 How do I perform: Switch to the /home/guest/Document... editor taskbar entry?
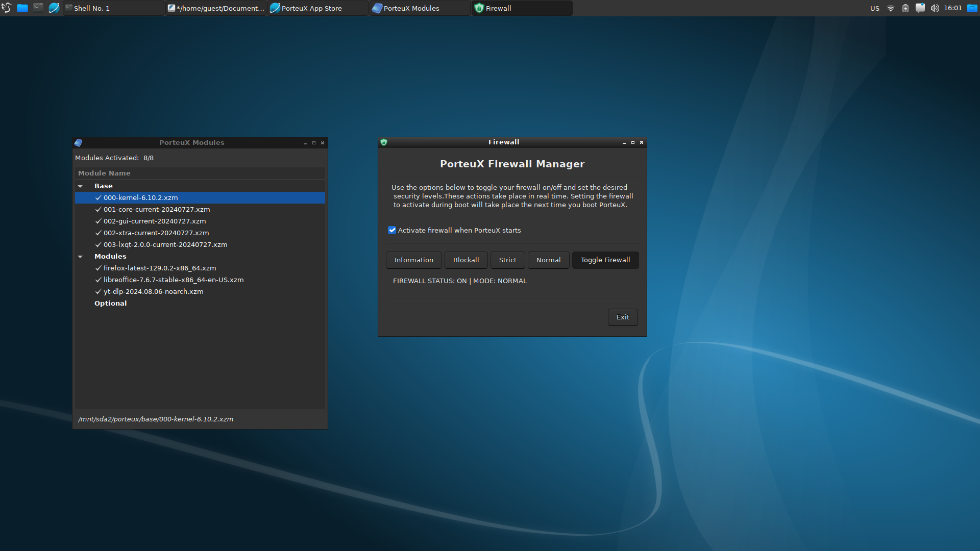coord(216,8)
